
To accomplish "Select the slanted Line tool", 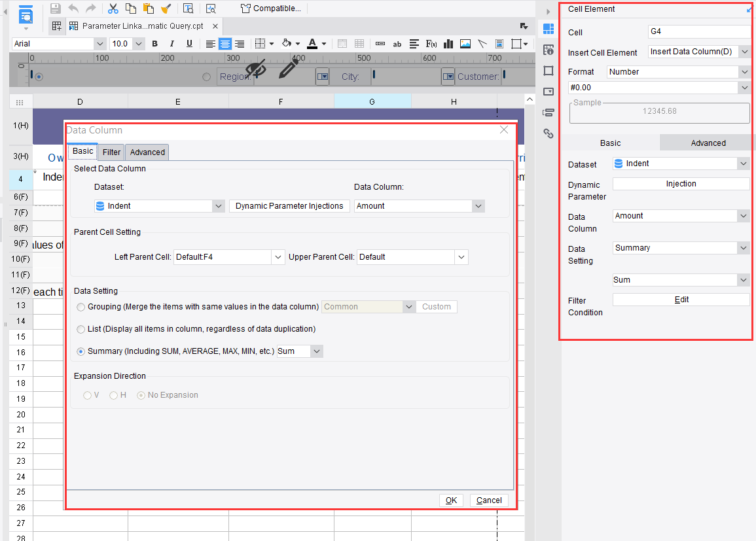I will point(482,43).
